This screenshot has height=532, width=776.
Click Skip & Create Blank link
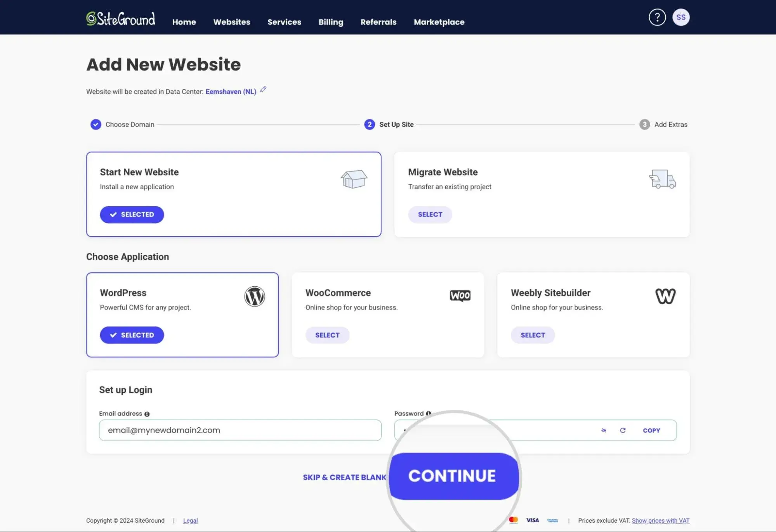point(344,477)
